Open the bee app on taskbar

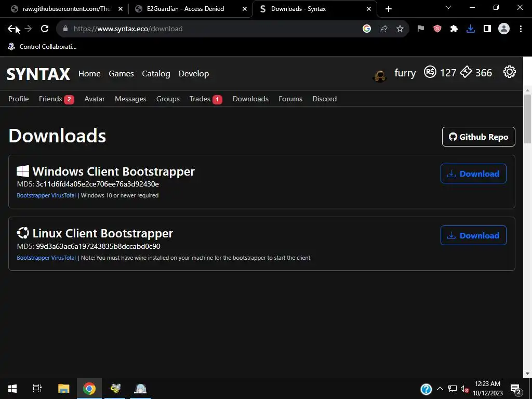pos(115,389)
